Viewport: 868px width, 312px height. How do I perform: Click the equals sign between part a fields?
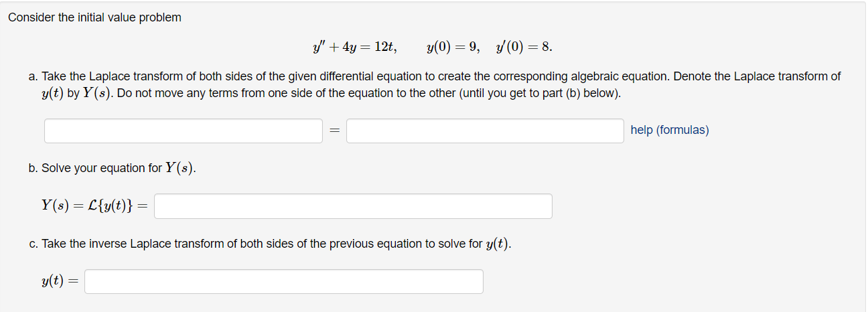pyautogui.click(x=335, y=131)
